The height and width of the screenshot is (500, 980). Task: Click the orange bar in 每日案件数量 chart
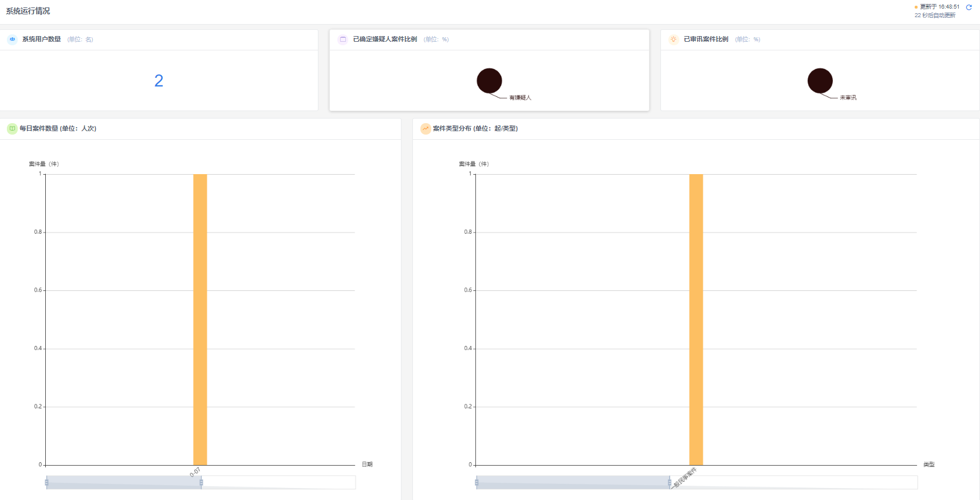click(x=200, y=320)
